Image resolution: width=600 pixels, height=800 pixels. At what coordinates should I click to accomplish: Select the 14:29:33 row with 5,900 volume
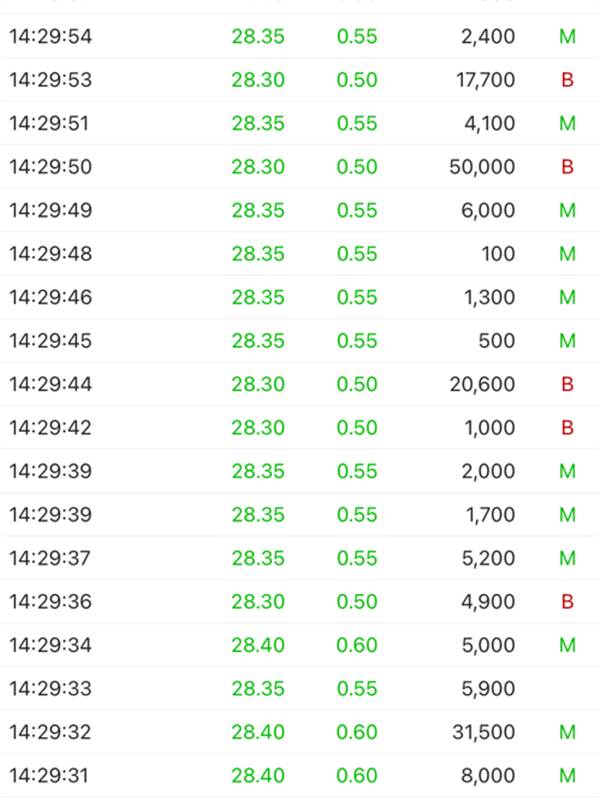[300, 688]
